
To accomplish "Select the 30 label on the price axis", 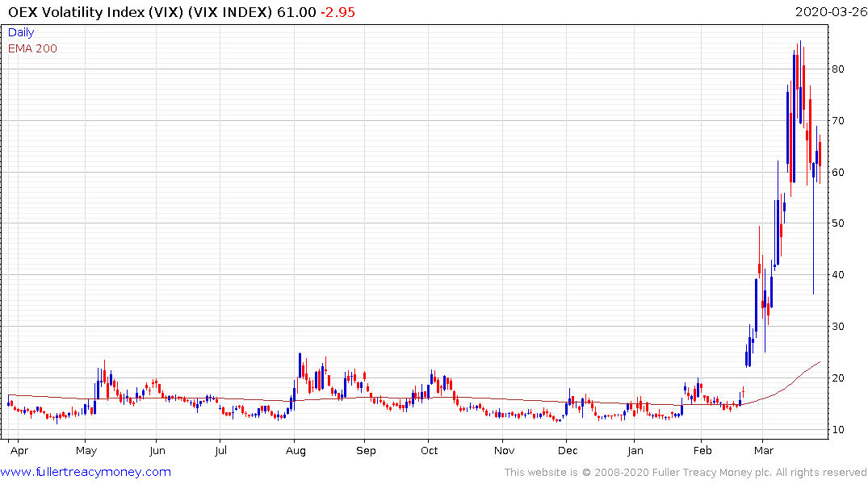I will point(837,327).
